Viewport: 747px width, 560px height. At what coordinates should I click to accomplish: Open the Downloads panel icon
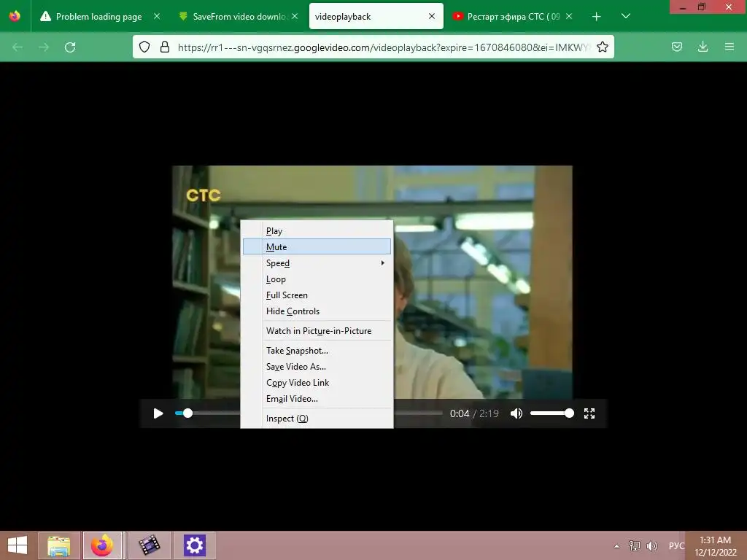(703, 47)
